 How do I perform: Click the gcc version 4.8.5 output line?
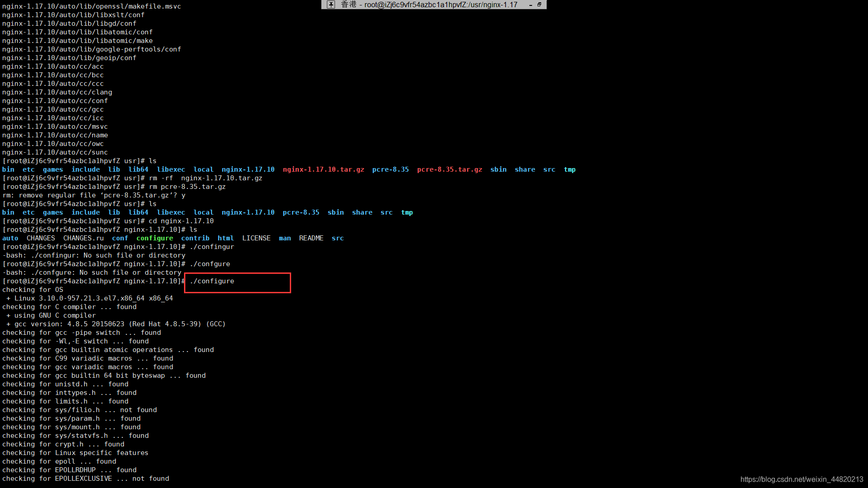[116, 324]
